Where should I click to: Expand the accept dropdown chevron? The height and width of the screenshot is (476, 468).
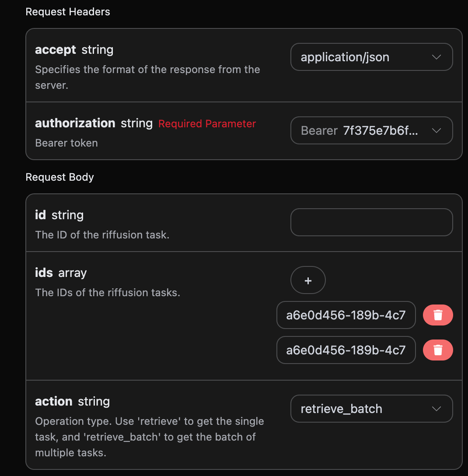click(436, 57)
